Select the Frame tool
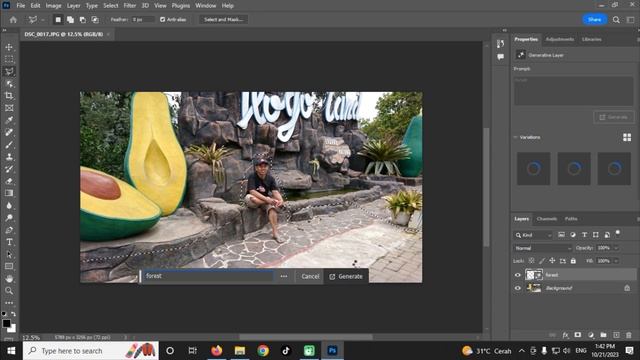Image resolution: width=640 pixels, height=360 pixels. 9,108
